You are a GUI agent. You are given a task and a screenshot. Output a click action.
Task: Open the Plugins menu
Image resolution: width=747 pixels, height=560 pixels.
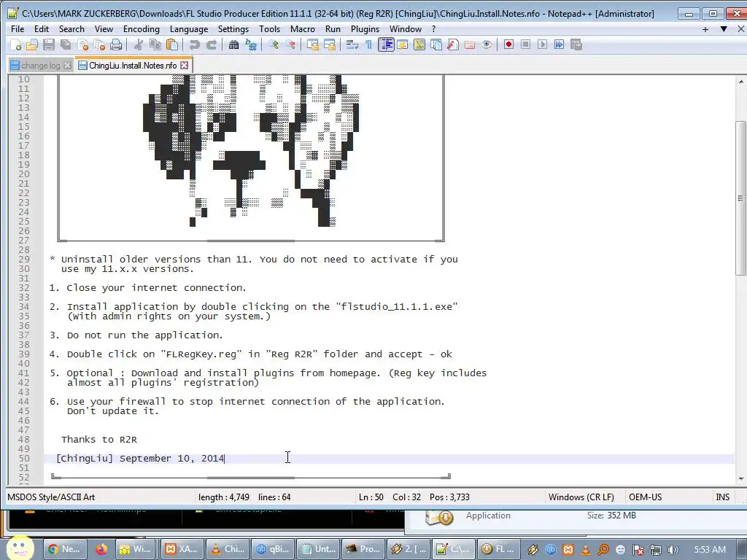point(365,29)
